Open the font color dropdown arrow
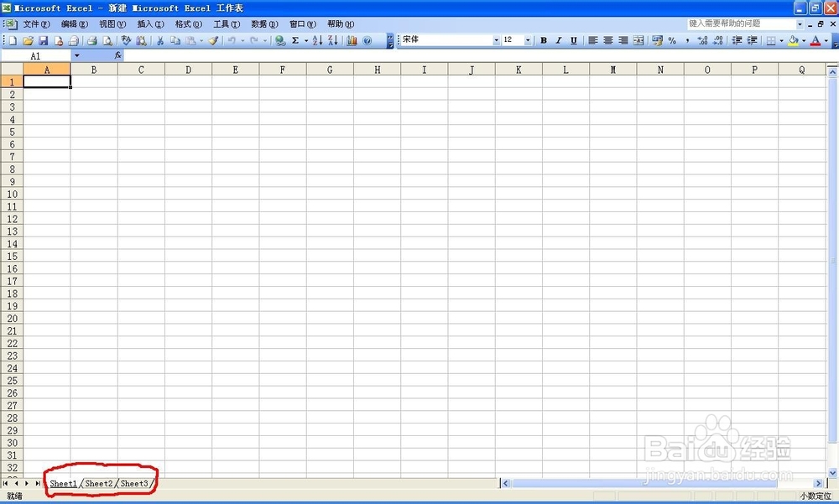This screenshot has width=839, height=504. point(826,40)
